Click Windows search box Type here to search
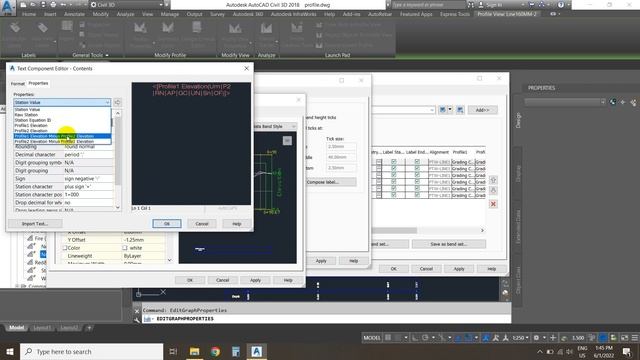Image resolution: width=640 pixels, height=360 pixels. pos(91,351)
